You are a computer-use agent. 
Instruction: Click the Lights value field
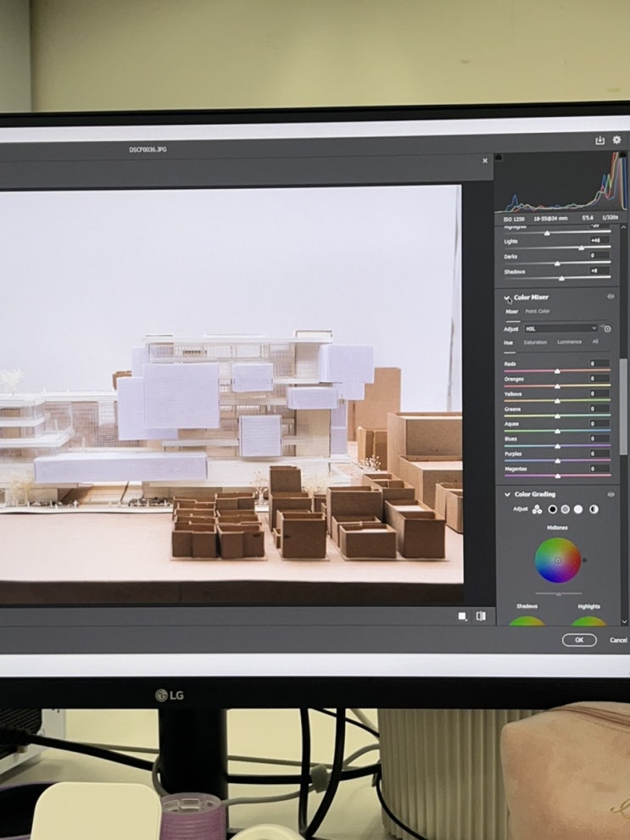point(599,241)
